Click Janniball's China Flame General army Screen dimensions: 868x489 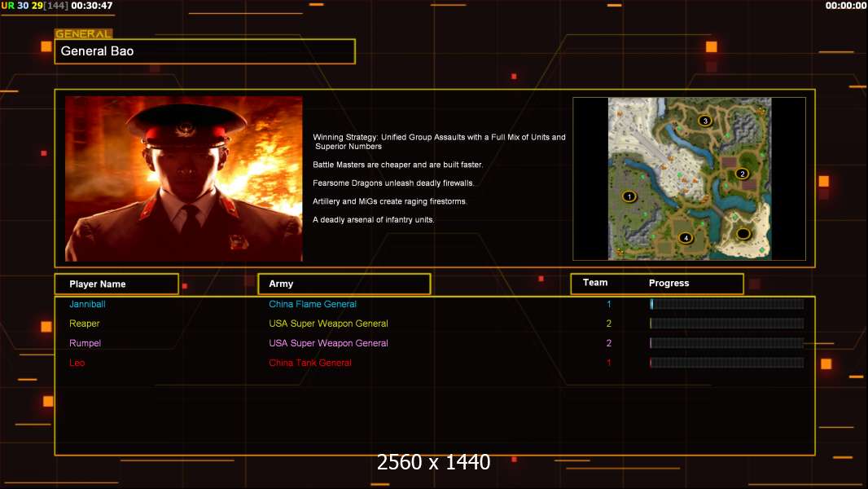(x=312, y=304)
